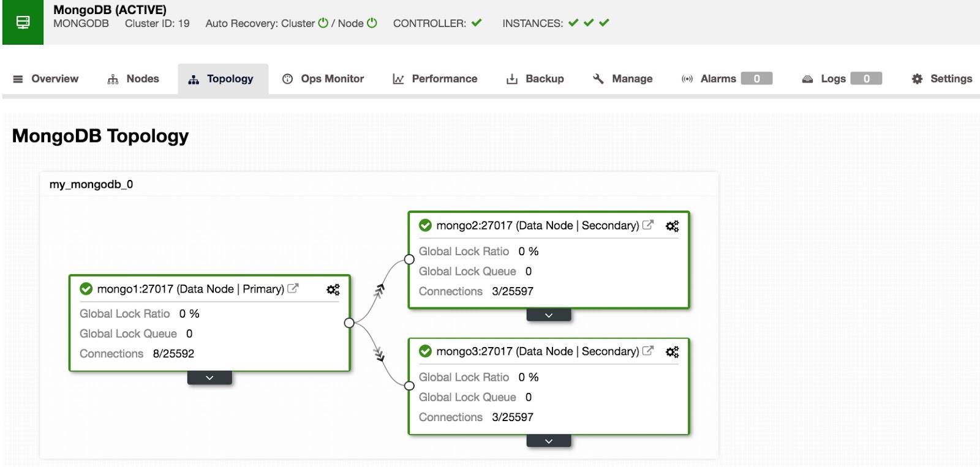Open mongo3 node settings gears

(673, 352)
